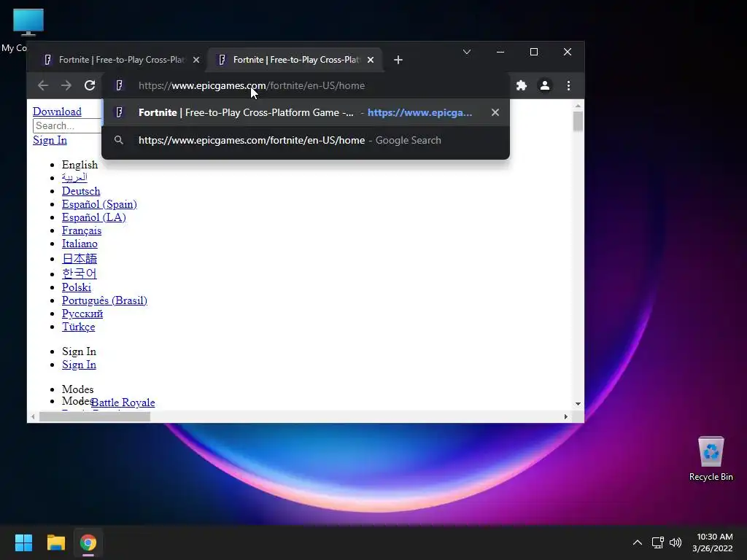Click the vertical scrollbar down arrow
The image size is (747, 560).
(x=578, y=404)
